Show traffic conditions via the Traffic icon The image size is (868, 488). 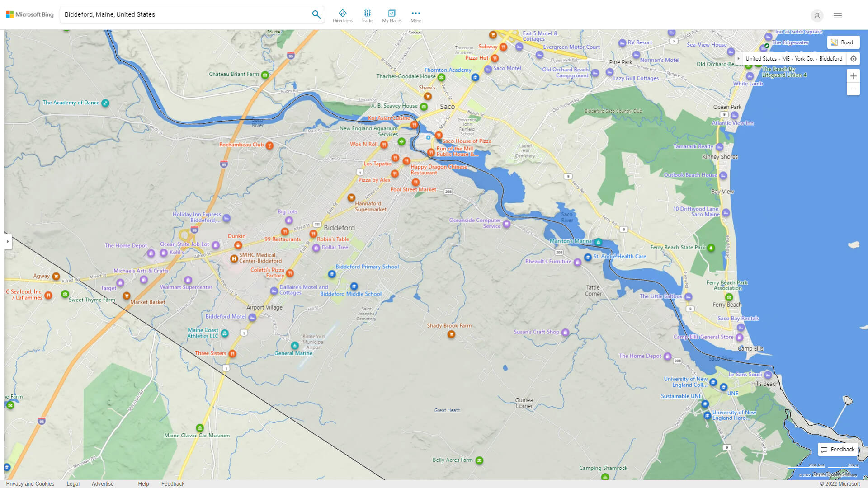click(367, 15)
